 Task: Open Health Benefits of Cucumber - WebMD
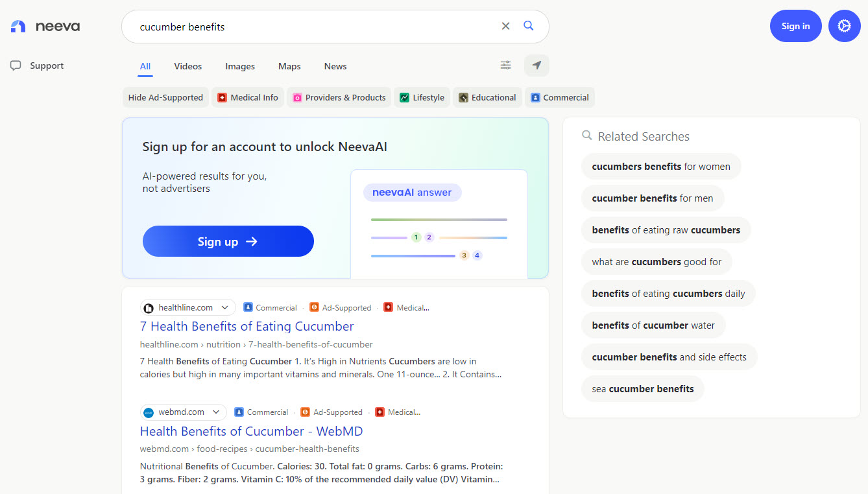click(x=251, y=431)
